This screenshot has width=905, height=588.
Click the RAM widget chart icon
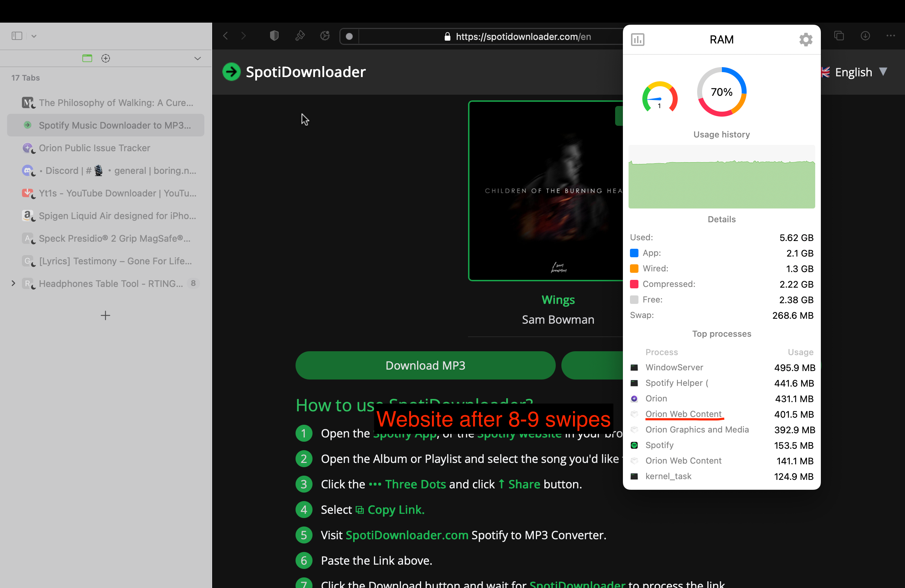click(x=637, y=40)
